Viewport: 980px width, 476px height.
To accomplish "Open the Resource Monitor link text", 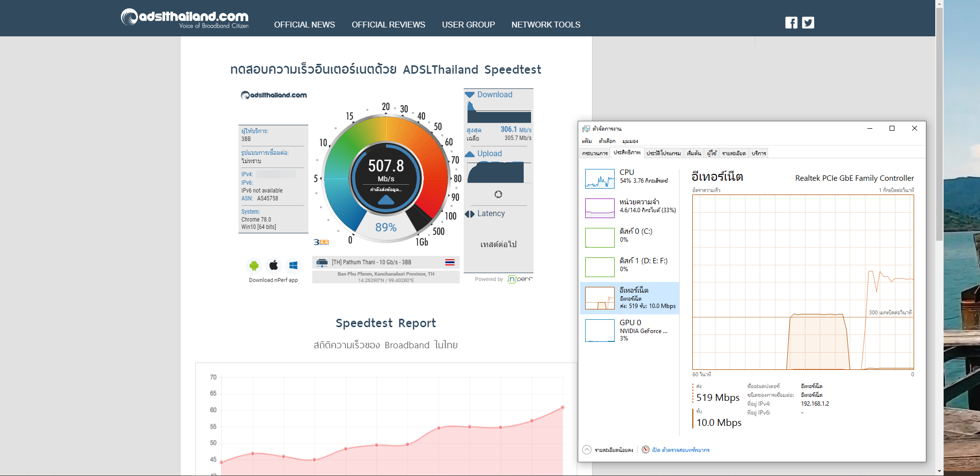I will [681, 450].
